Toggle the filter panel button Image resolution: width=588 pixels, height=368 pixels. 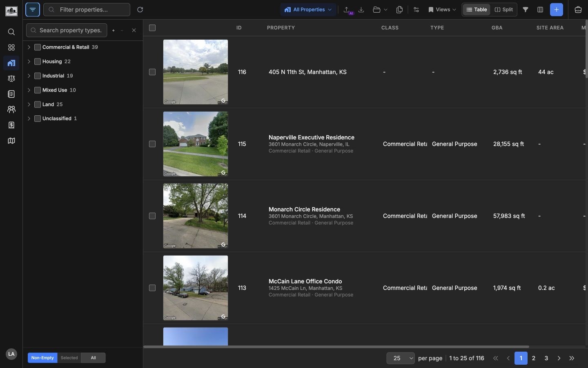(33, 9)
